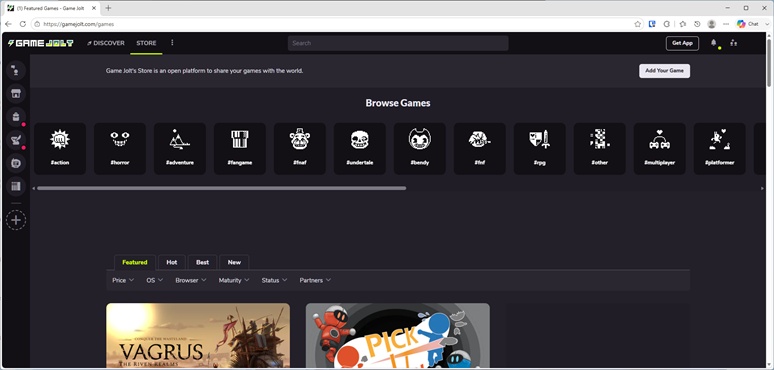Bookmark the page with the star icon
Viewport: 774px width, 370px height.
pyautogui.click(x=638, y=24)
